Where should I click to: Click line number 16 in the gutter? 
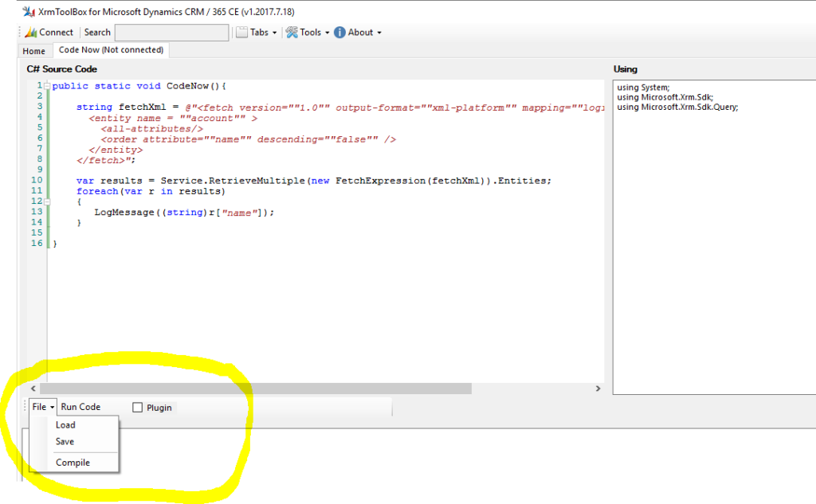[x=37, y=243]
